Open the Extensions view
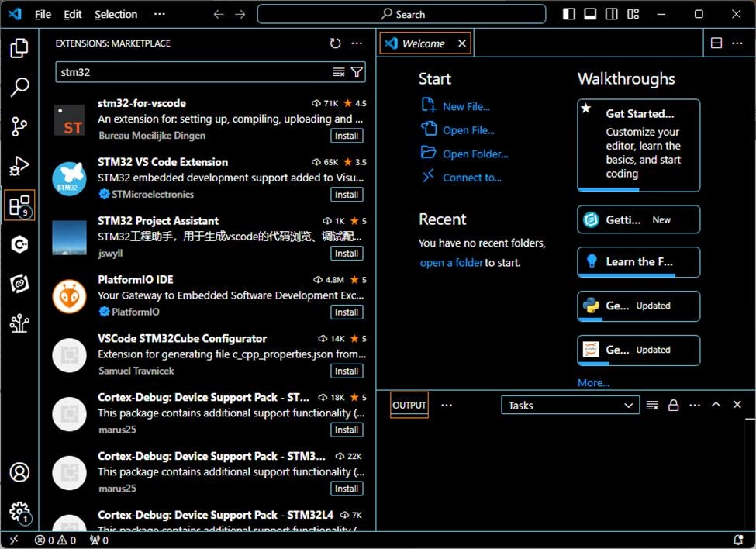Screen dimensions: 756x549 click(19, 205)
